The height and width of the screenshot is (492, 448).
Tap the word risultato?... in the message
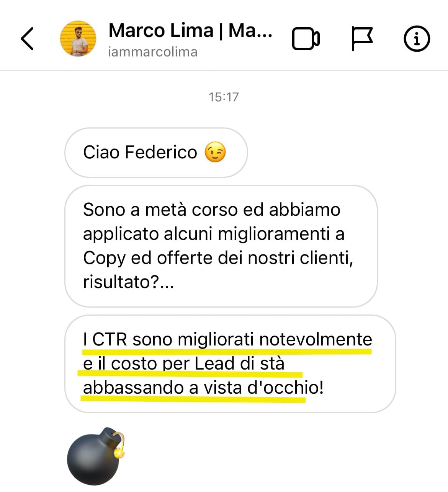(x=129, y=282)
